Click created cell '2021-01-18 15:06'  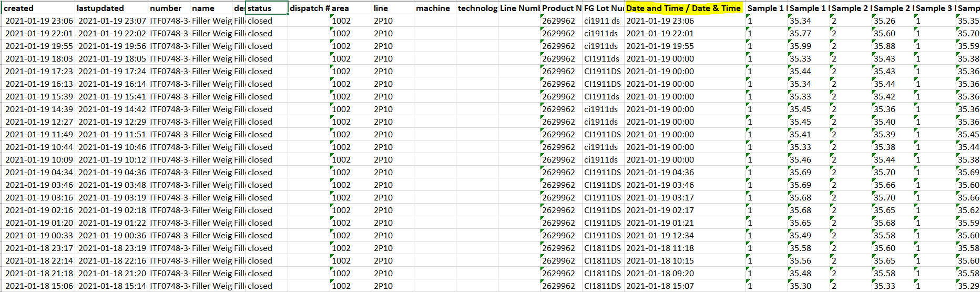(x=38, y=286)
